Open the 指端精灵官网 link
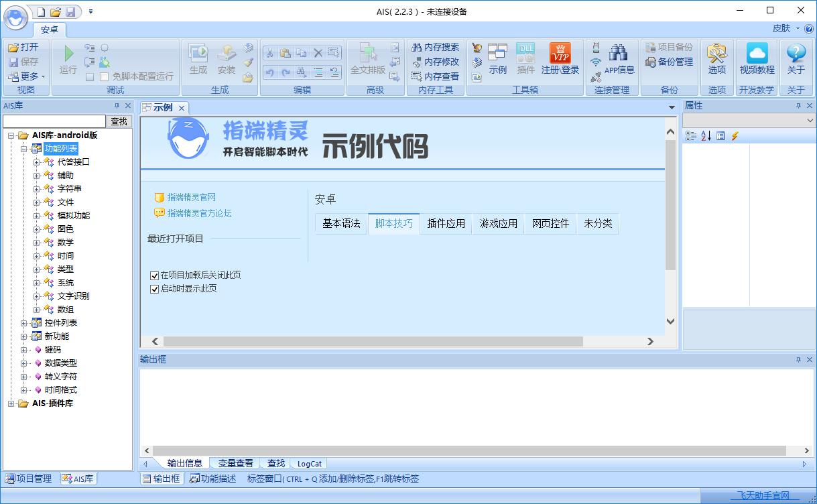The width and height of the screenshot is (817, 504). point(191,197)
